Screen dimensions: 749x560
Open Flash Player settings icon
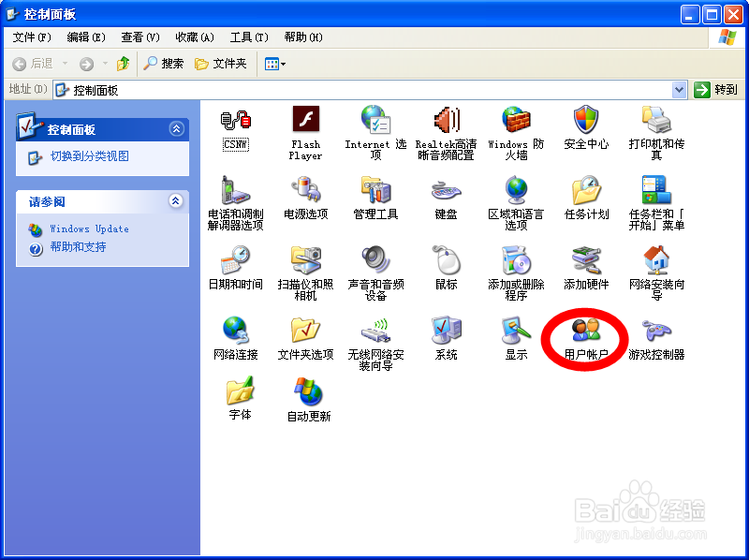306,120
